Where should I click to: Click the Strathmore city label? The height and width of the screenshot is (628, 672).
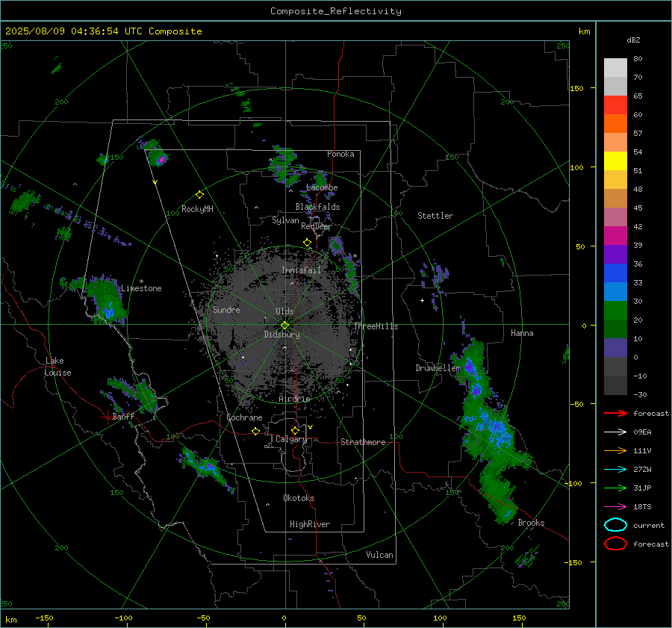click(363, 442)
